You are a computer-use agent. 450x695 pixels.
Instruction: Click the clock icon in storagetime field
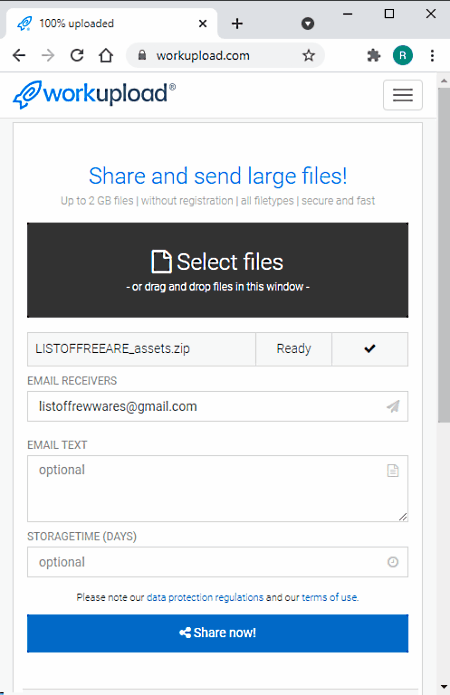tap(393, 562)
